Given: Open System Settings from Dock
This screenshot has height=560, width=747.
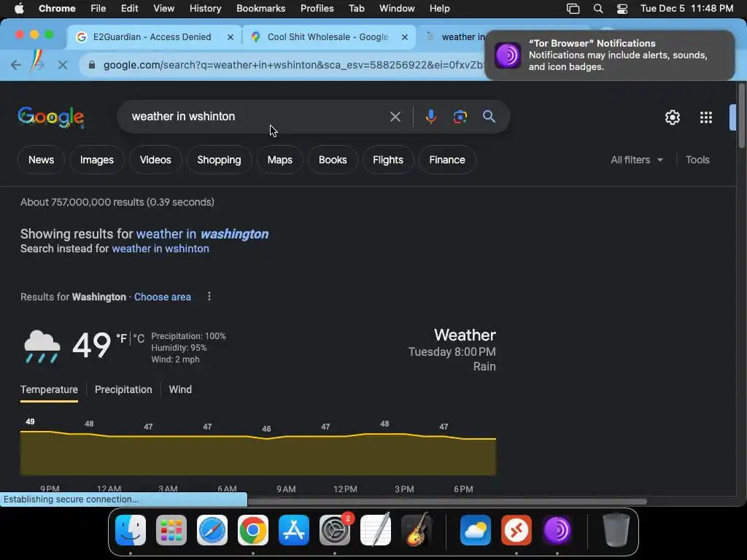Looking at the screenshot, I should pyautogui.click(x=335, y=529).
